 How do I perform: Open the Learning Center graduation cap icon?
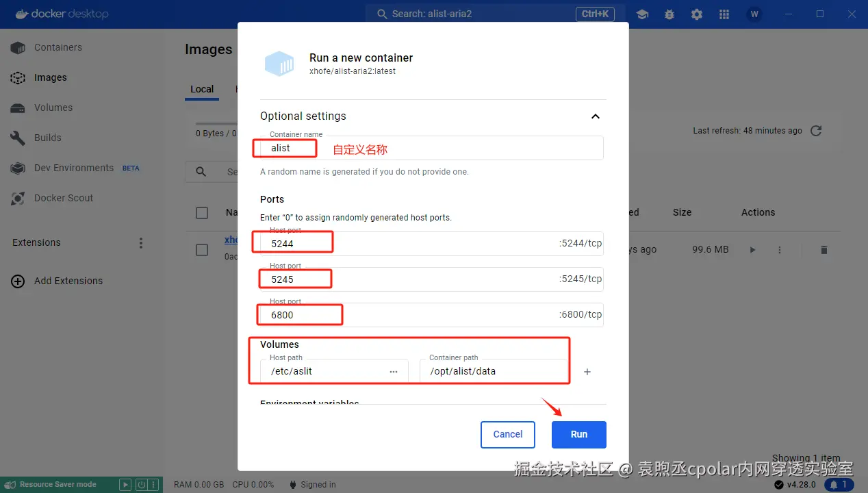coord(642,14)
